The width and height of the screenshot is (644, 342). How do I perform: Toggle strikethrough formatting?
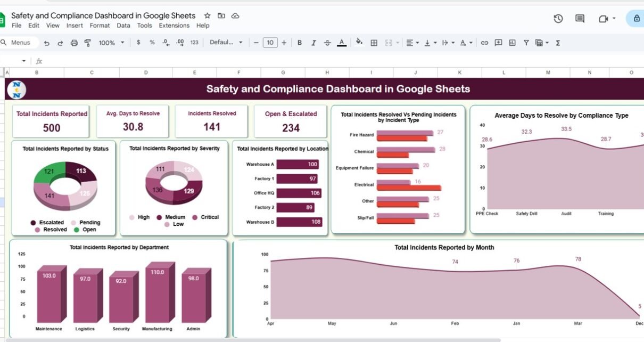[x=327, y=43]
